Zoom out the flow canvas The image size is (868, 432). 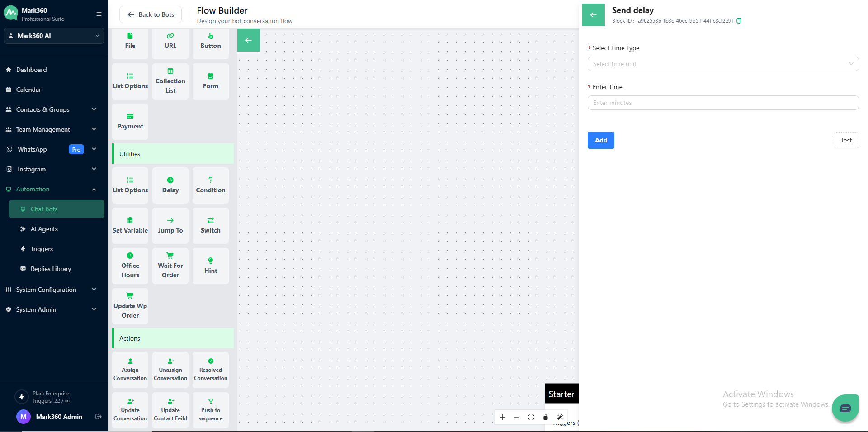pos(517,417)
